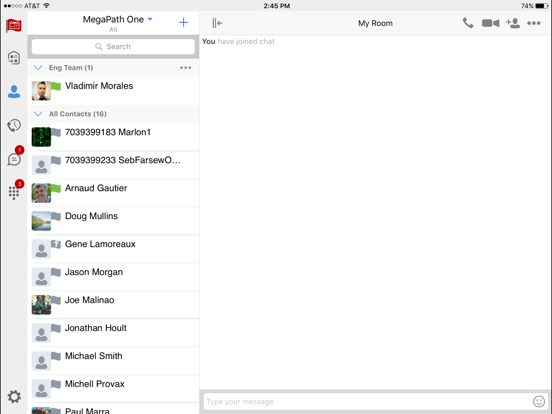Click the Eng Team (1) header label

click(71, 68)
